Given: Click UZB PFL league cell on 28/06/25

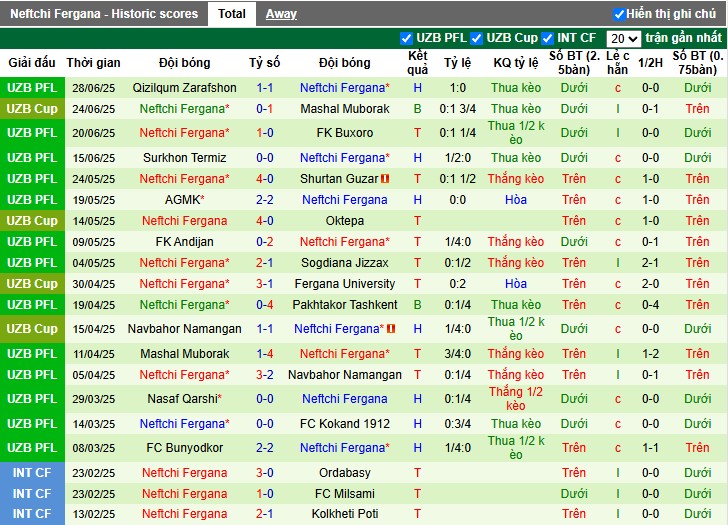Looking at the screenshot, I should (x=32, y=88).
